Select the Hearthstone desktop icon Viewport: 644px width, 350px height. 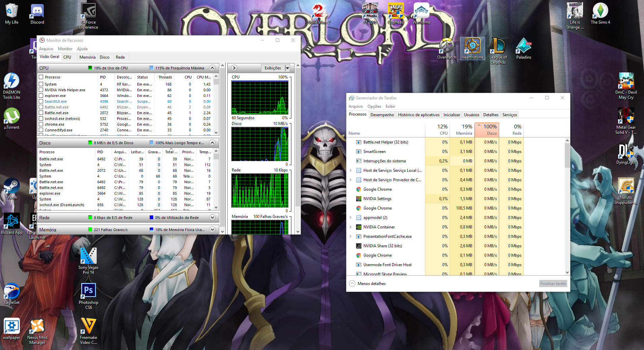coord(472,49)
